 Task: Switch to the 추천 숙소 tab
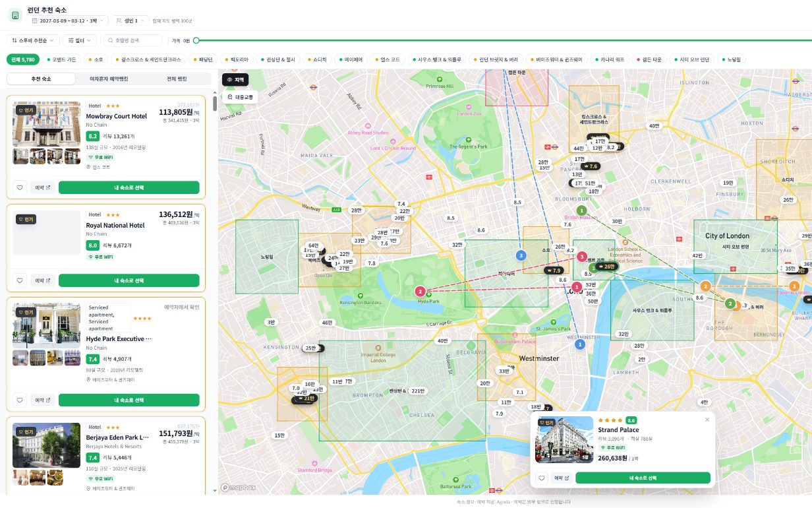tap(41, 79)
